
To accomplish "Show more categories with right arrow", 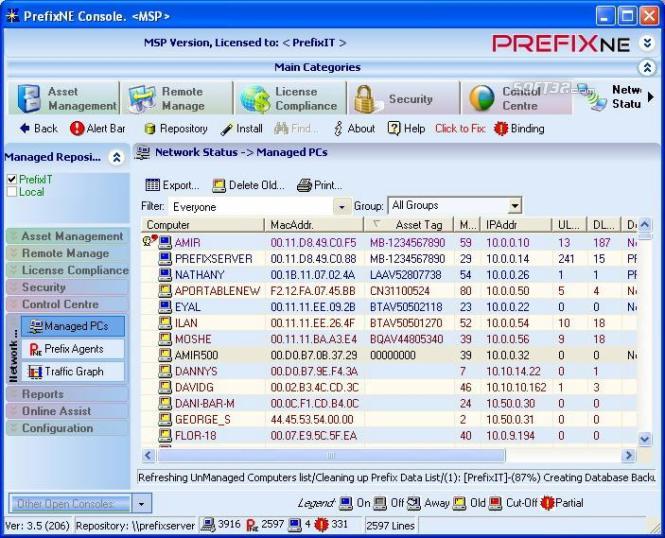I will click(x=651, y=97).
